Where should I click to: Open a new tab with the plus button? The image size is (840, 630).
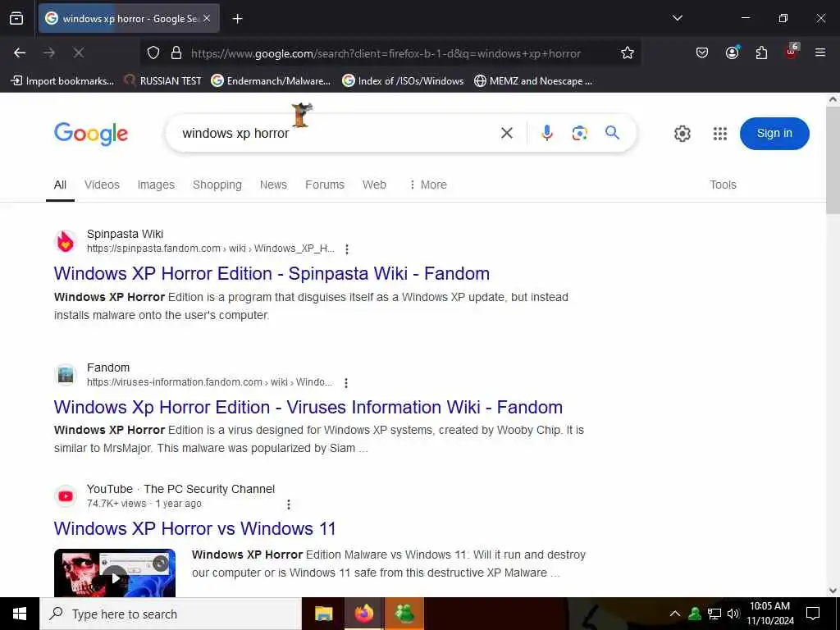237,19
